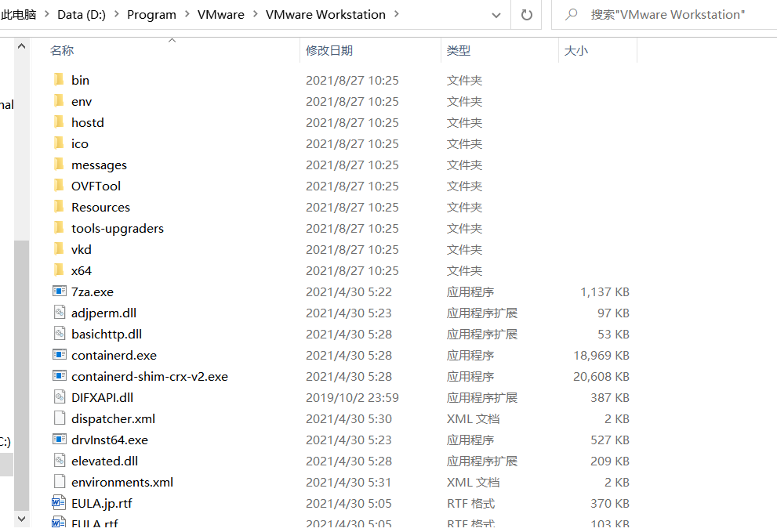The width and height of the screenshot is (777, 532).
Task: Click the size value 20,608 KB
Action: tap(601, 376)
